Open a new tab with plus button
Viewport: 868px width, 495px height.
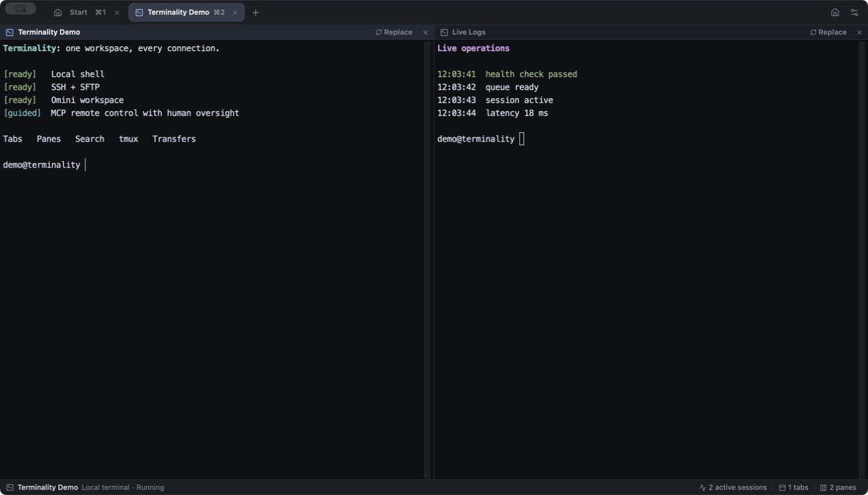coord(255,12)
